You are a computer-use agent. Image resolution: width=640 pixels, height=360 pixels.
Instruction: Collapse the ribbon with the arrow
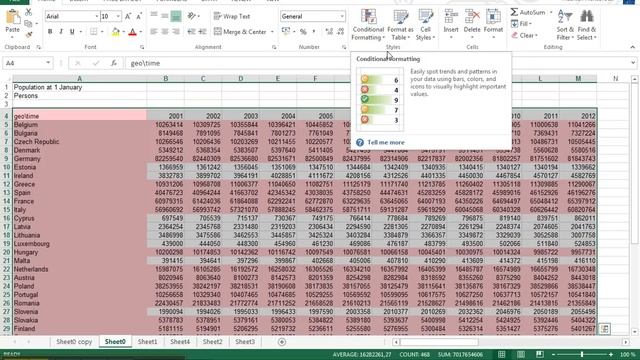[632, 47]
